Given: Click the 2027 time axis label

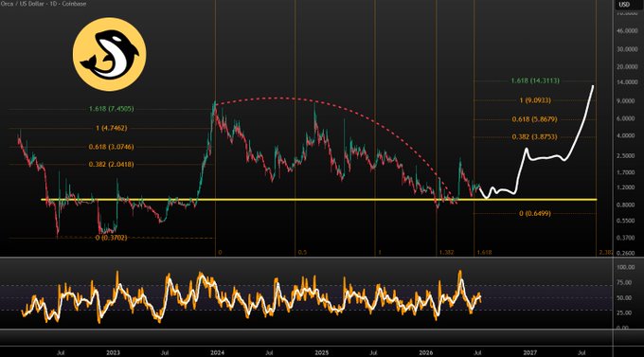Looking at the screenshot, I should 530,352.
